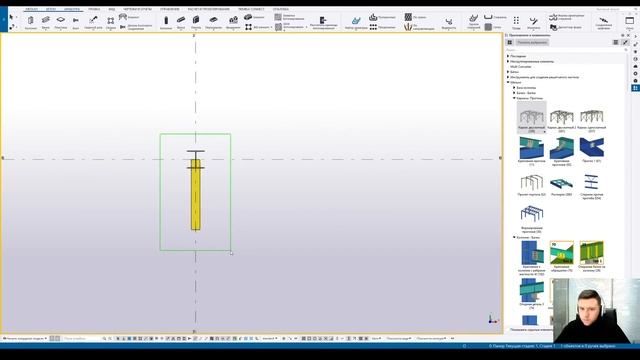Expand the База колонны subgroup
Viewport: 640px width, 360px height.
click(x=514, y=88)
